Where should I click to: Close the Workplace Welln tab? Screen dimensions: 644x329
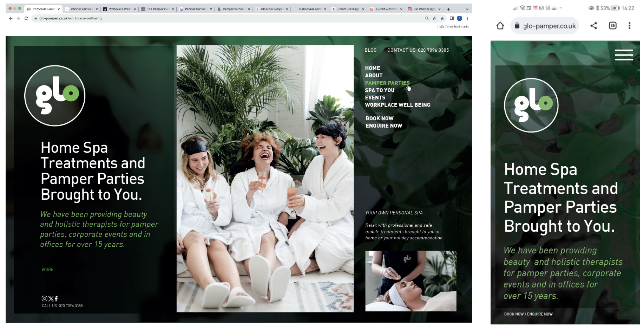pos(135,9)
